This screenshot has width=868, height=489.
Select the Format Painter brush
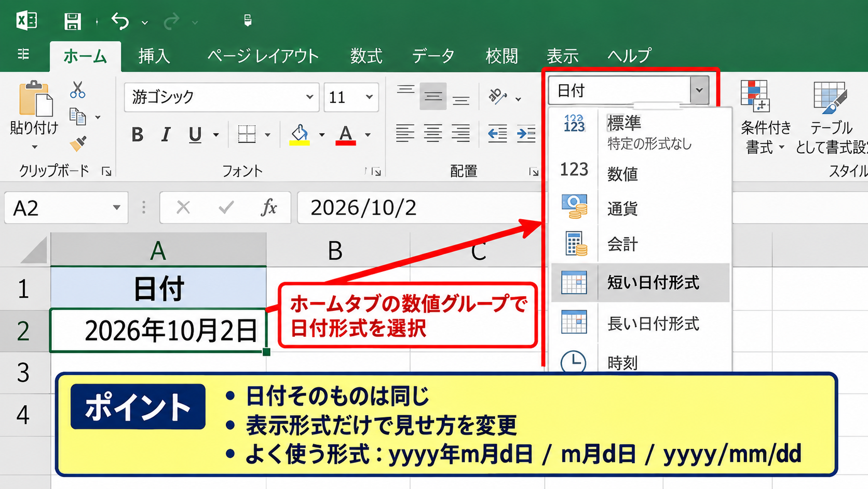coord(78,143)
